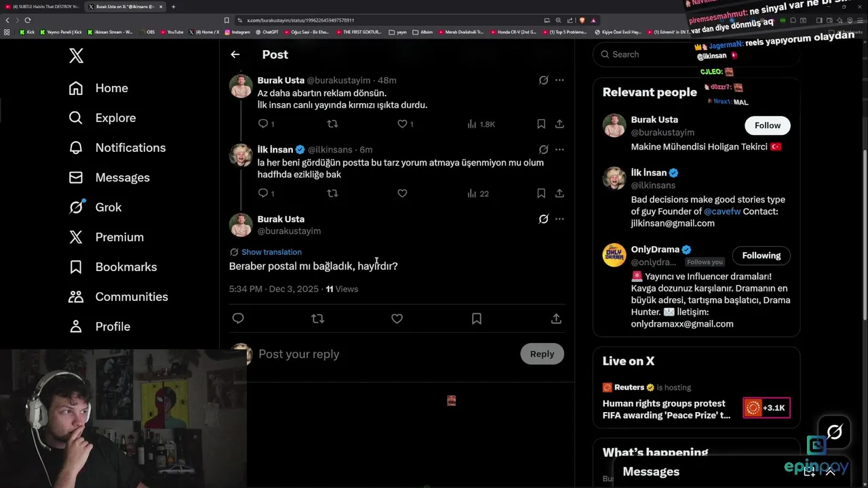This screenshot has height=488, width=868.
Task: Click İlk İnsan @ilkinsans handle in thread
Action: [x=330, y=150]
